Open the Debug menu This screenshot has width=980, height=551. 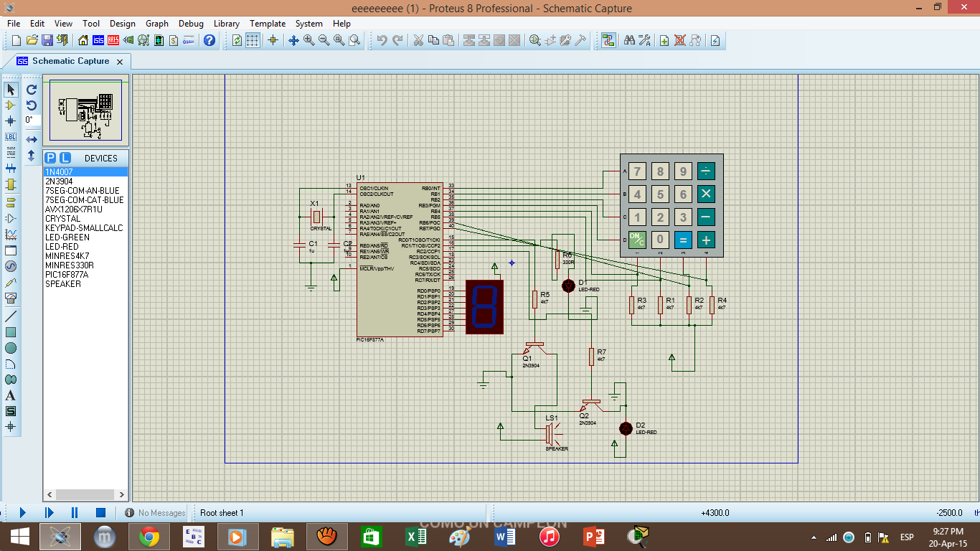pyautogui.click(x=191, y=24)
